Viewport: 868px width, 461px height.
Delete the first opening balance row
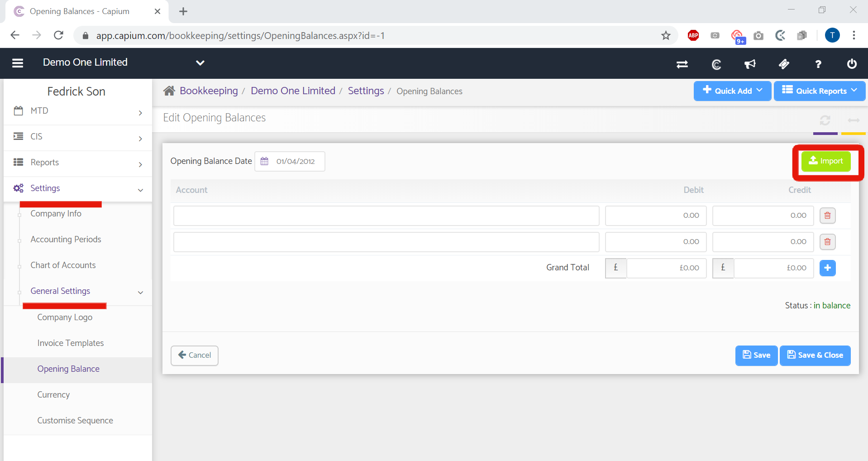pyautogui.click(x=827, y=216)
